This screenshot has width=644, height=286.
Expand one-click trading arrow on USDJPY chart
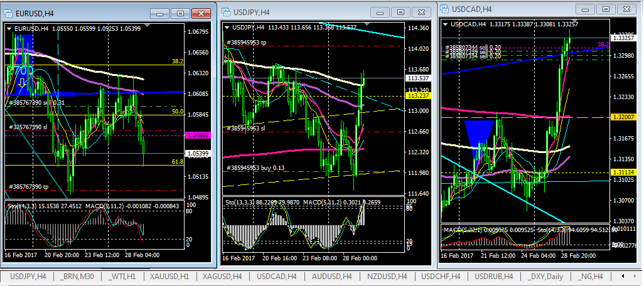pos(228,28)
